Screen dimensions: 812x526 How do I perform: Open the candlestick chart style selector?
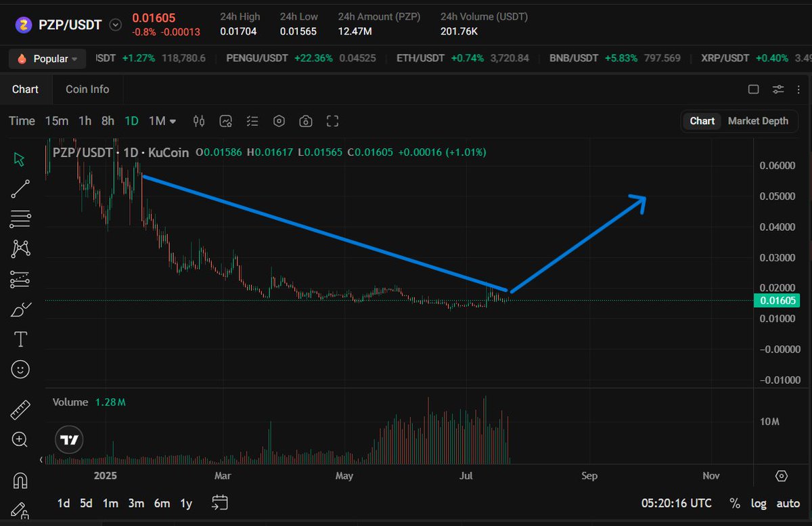[199, 121]
